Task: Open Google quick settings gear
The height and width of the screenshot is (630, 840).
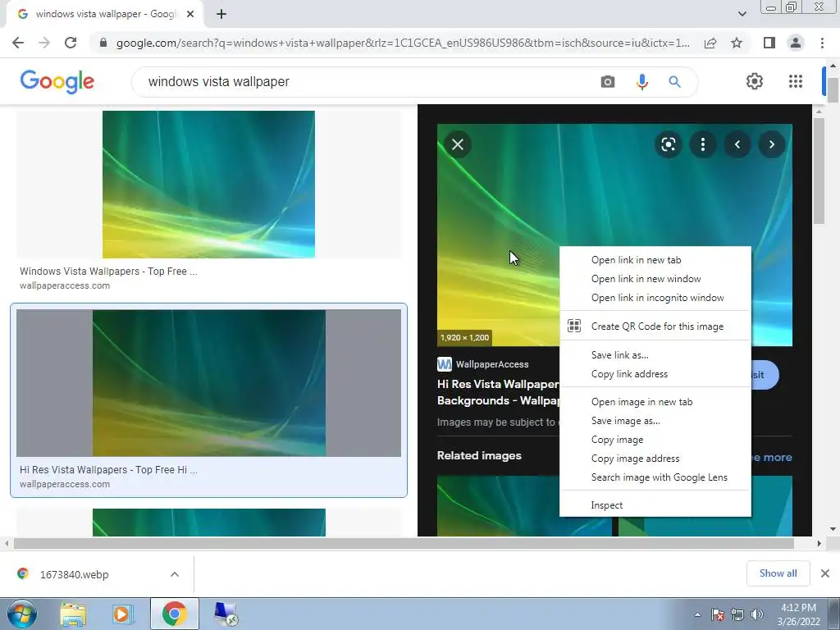Action: click(755, 81)
